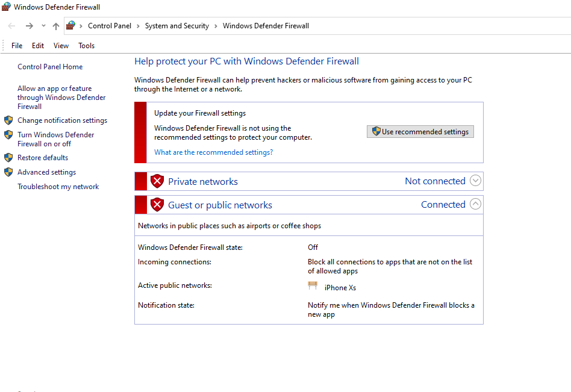Open the Restore defaults link
The width and height of the screenshot is (571, 392).
click(43, 158)
